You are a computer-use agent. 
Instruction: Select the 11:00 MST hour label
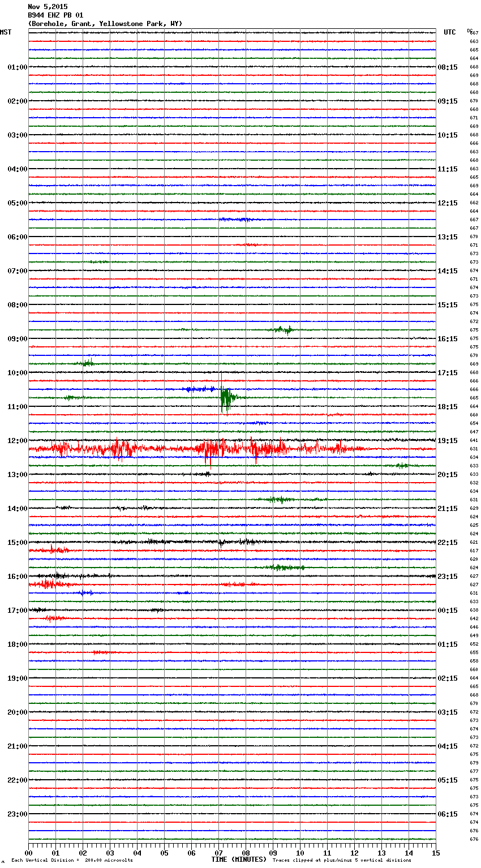pos(17,407)
